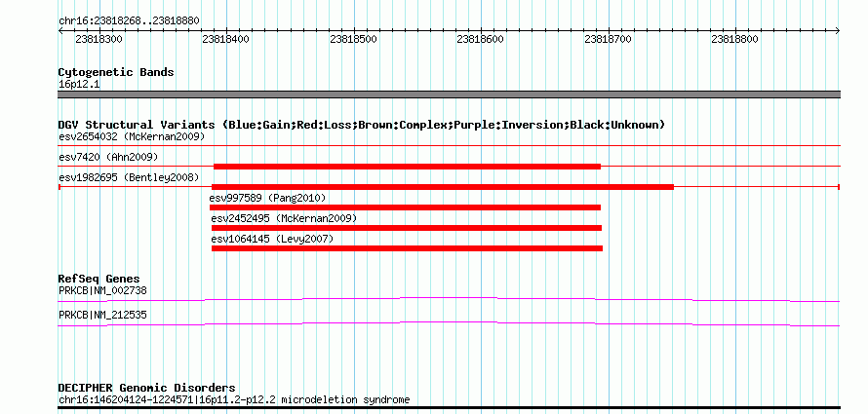Click the chr16:23818268..23818880 region label
This screenshot has height=414, width=868.
tap(129, 21)
